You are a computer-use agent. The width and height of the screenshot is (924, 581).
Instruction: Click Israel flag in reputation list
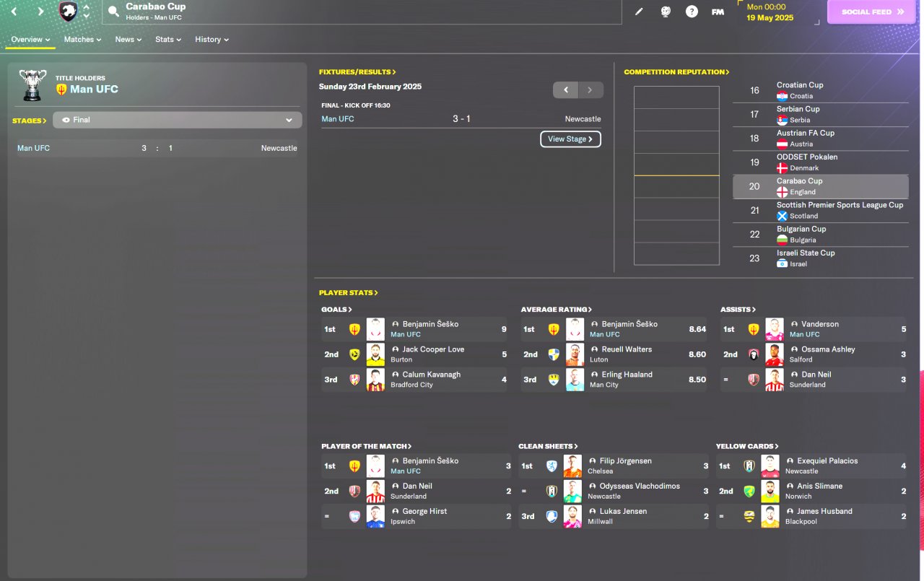(782, 264)
